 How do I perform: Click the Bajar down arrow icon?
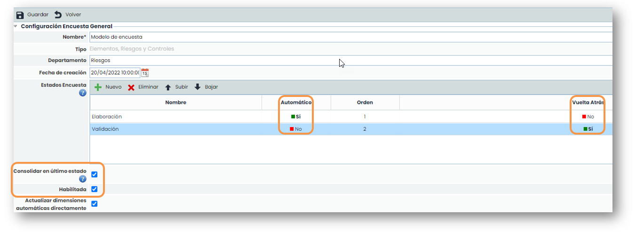198,87
